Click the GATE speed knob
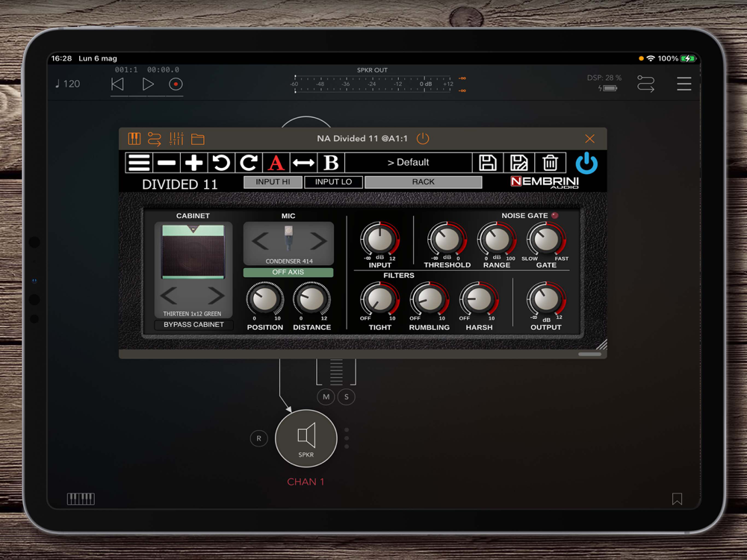This screenshot has width=747, height=560. point(546,239)
